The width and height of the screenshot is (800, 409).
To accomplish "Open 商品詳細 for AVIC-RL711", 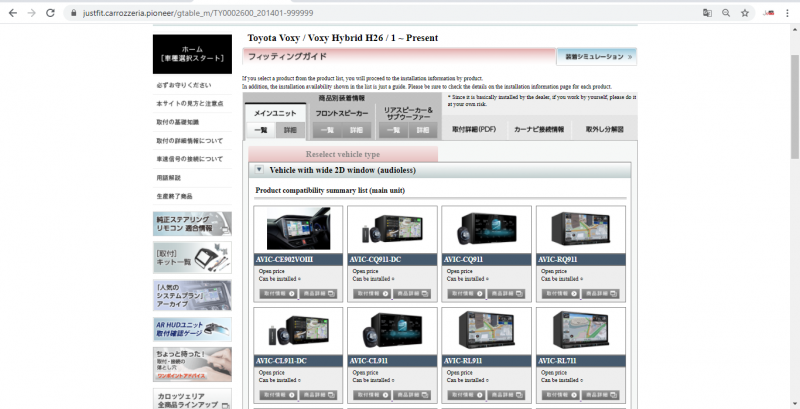I will tap(600, 395).
